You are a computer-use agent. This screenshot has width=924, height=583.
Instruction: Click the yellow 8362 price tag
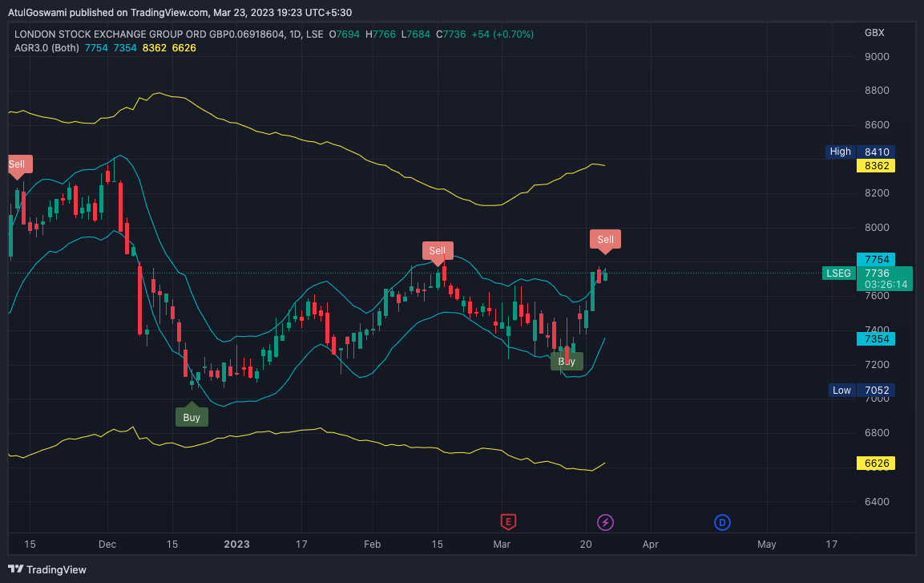tap(876, 166)
